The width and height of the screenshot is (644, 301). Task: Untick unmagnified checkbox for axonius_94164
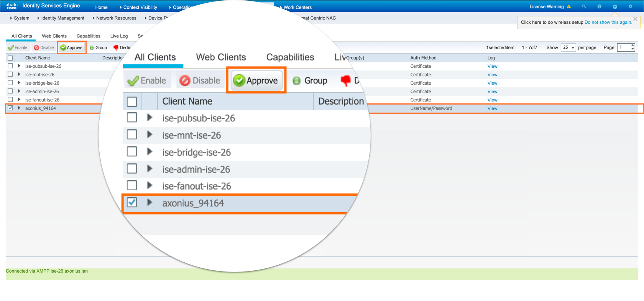(10, 108)
